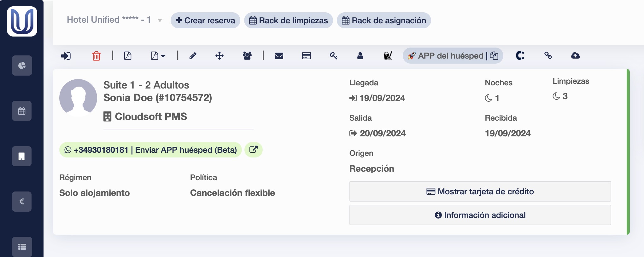Click the Solo alojamiento text
This screenshot has height=257, width=644.
click(x=95, y=193)
